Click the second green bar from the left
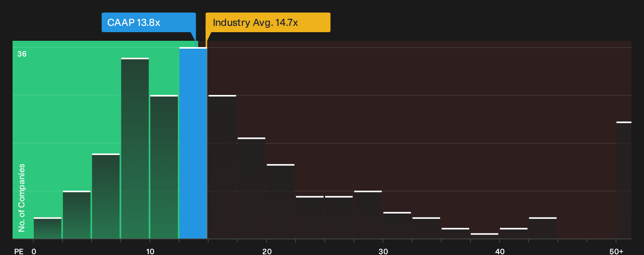The width and height of the screenshot is (644, 255). tap(77, 215)
